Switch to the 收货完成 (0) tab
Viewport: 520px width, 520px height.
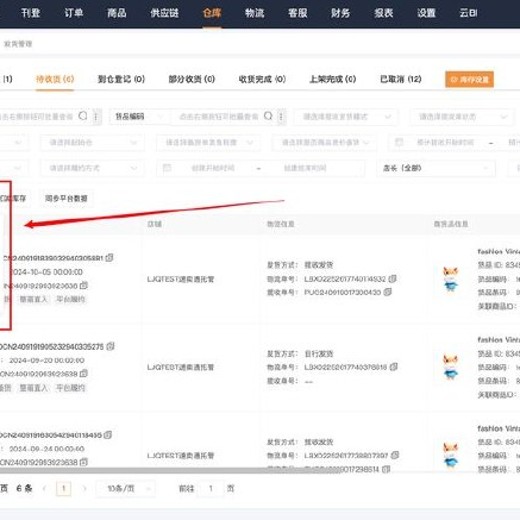coord(262,79)
